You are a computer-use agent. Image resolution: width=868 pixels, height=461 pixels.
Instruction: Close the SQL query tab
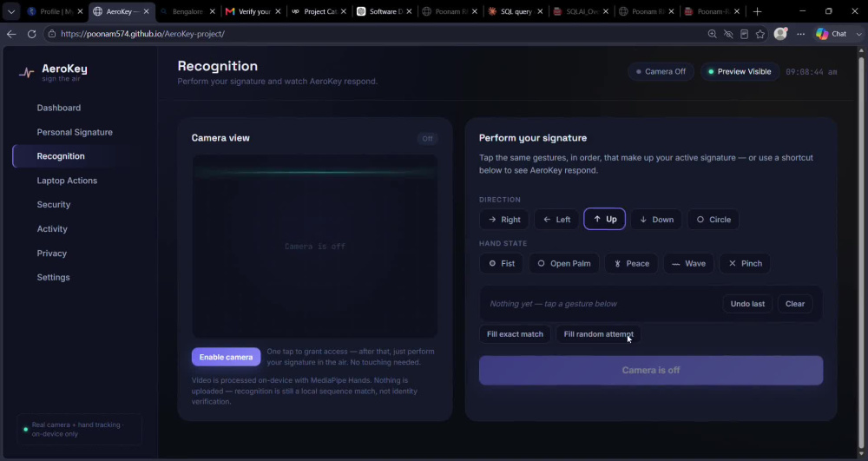pos(540,11)
